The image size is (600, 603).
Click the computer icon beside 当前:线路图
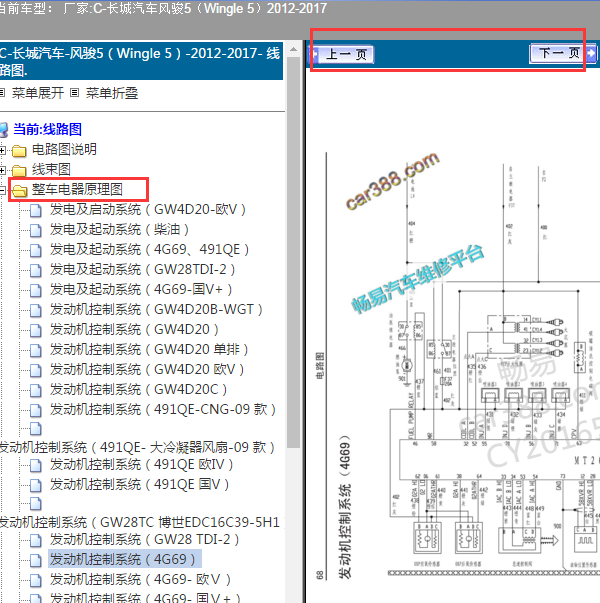(x=4, y=130)
